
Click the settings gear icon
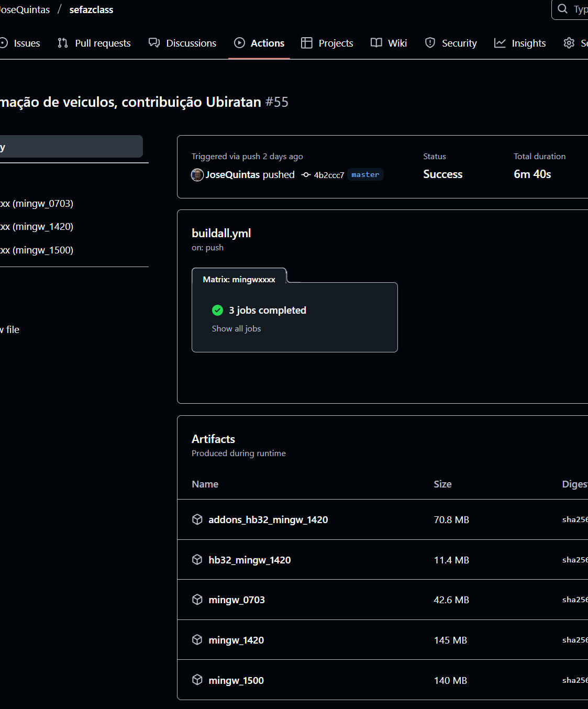point(569,43)
